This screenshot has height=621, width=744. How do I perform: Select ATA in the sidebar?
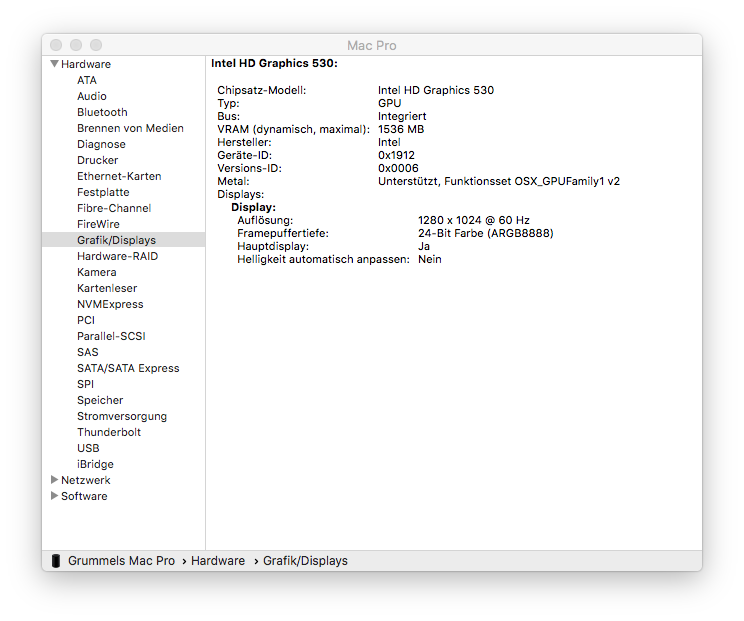coord(87,80)
